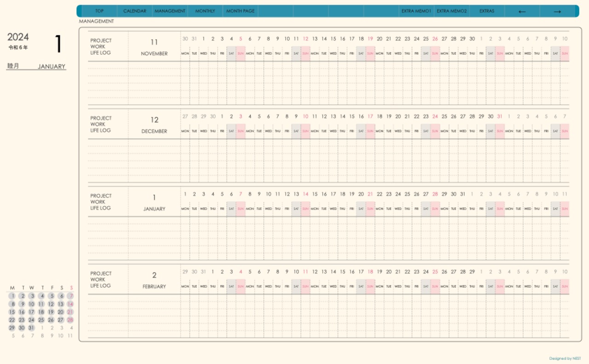
Task: Click the Designed by NEST credit
Action: 565,358
